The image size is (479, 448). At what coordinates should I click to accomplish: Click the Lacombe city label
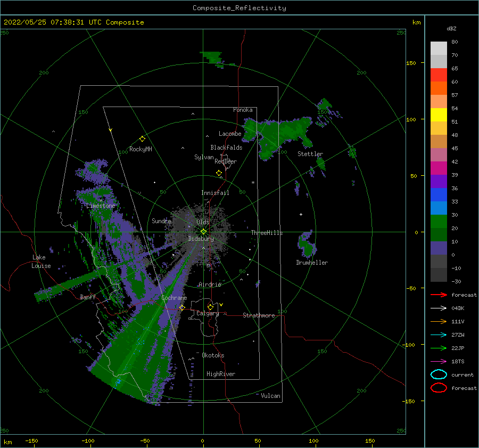(x=230, y=134)
